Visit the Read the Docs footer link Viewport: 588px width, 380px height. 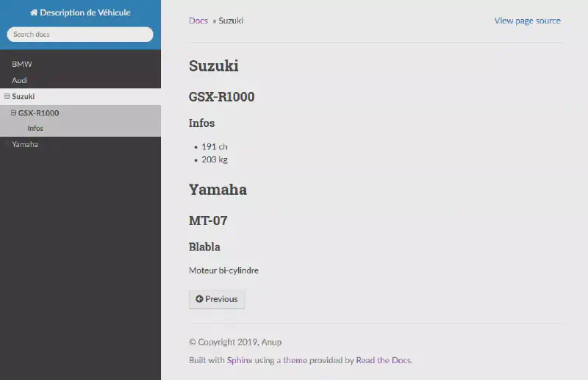coord(383,360)
